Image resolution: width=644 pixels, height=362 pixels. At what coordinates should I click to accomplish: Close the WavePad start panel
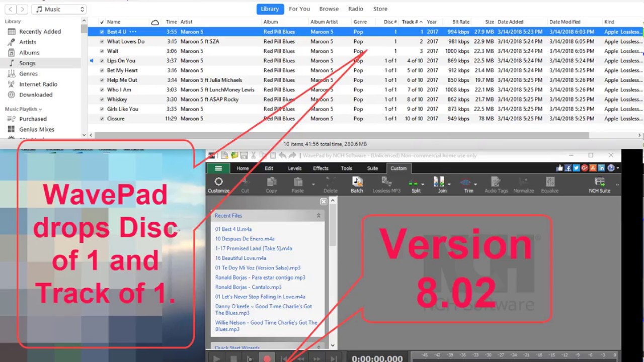(x=324, y=201)
